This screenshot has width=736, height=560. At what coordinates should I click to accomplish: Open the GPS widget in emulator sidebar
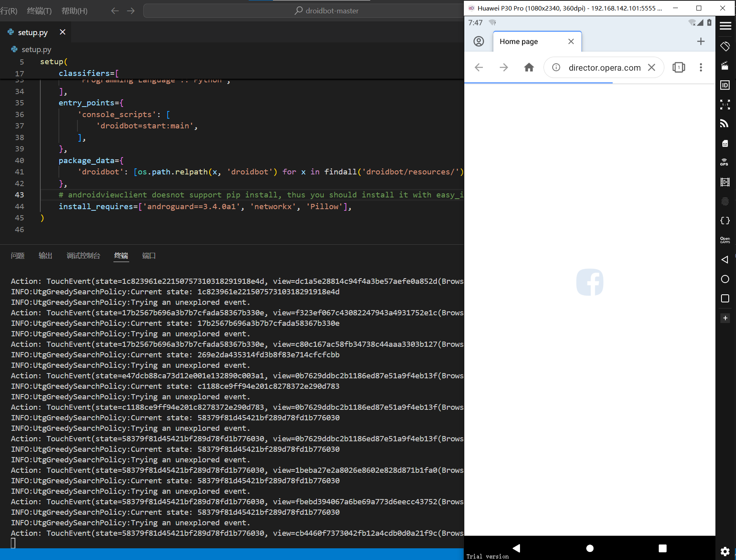point(725,162)
